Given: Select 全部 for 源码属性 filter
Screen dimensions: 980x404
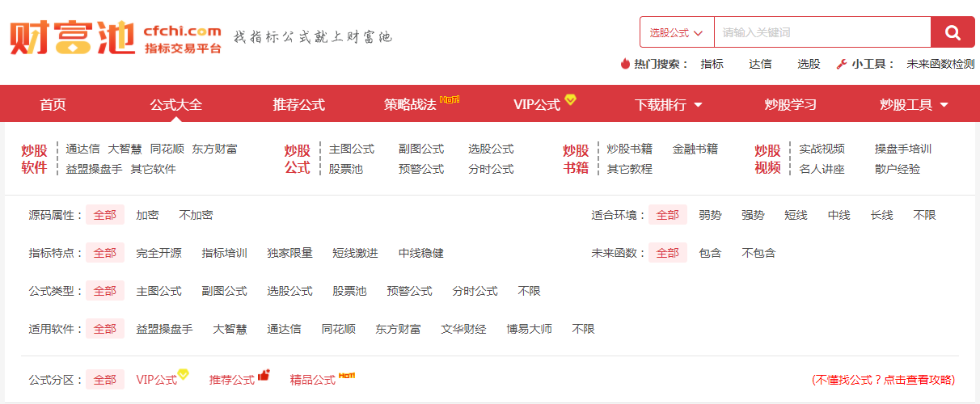Looking at the screenshot, I should (x=105, y=215).
